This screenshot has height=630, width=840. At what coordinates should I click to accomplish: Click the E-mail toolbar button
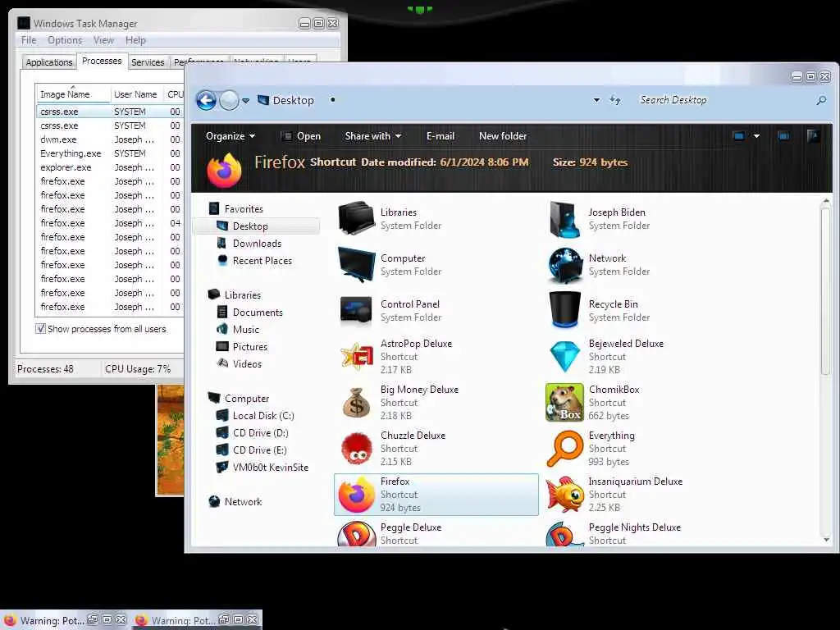pyautogui.click(x=441, y=136)
